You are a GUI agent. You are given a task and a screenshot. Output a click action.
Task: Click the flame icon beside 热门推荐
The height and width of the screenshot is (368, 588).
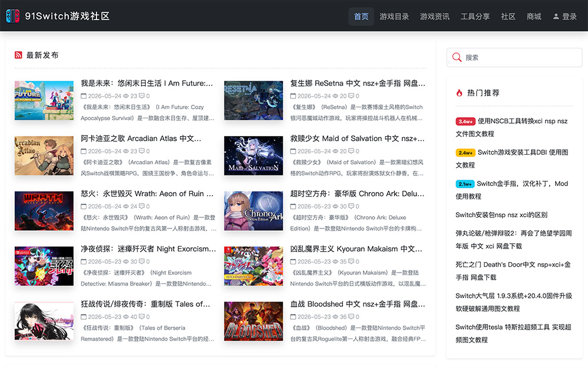[459, 93]
